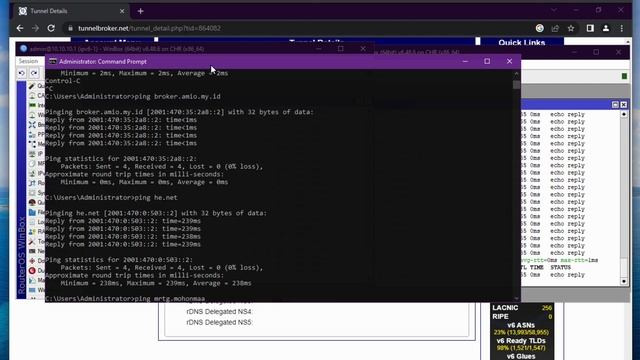
Task: Close the Tunnel Details tab
Action: coord(122,11)
